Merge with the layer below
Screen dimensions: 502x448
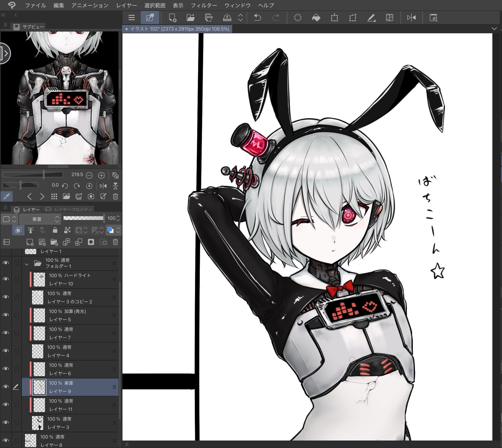pos(78,242)
